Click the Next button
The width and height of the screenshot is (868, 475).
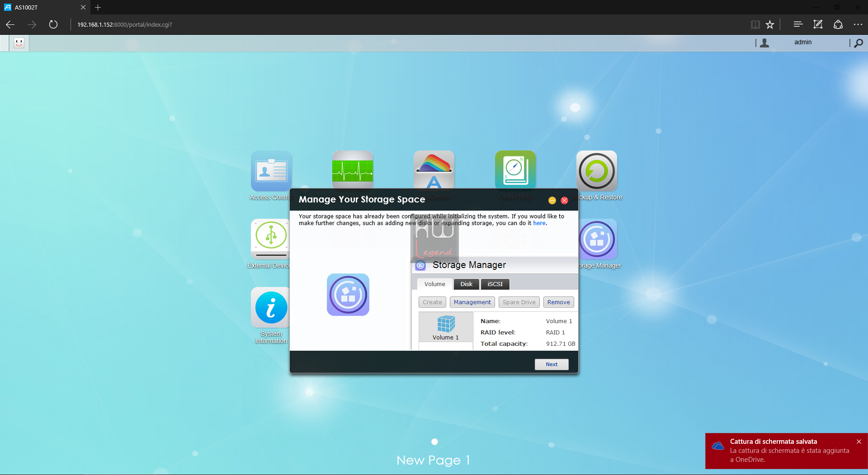552,364
